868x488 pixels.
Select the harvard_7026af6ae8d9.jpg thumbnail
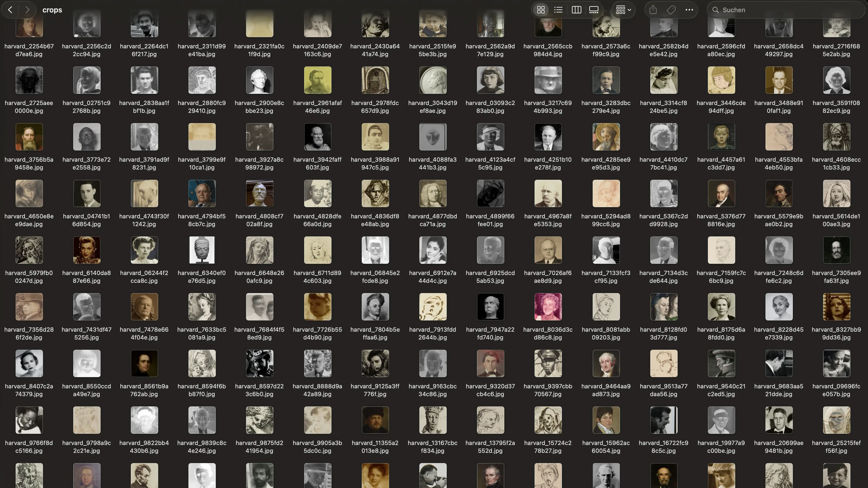(x=548, y=250)
